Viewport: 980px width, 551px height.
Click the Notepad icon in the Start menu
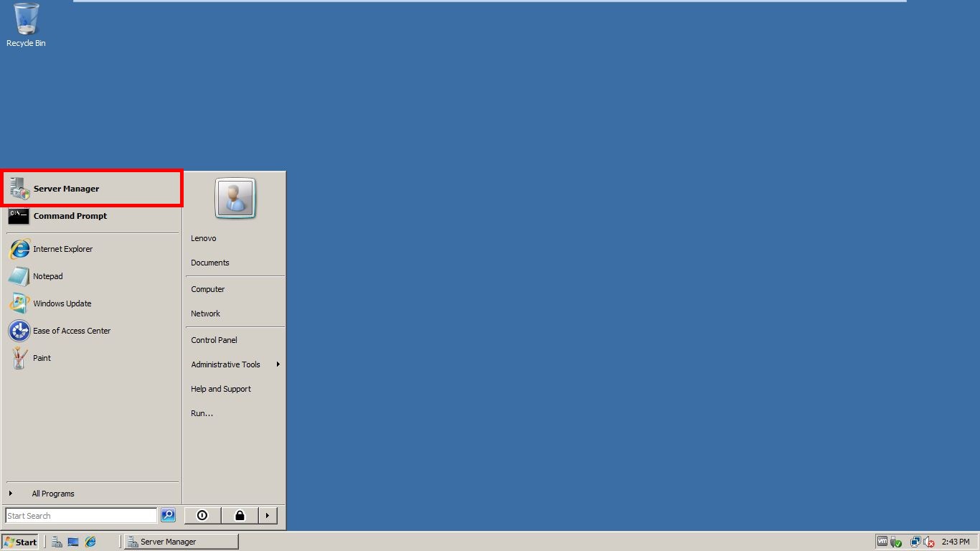coord(19,276)
